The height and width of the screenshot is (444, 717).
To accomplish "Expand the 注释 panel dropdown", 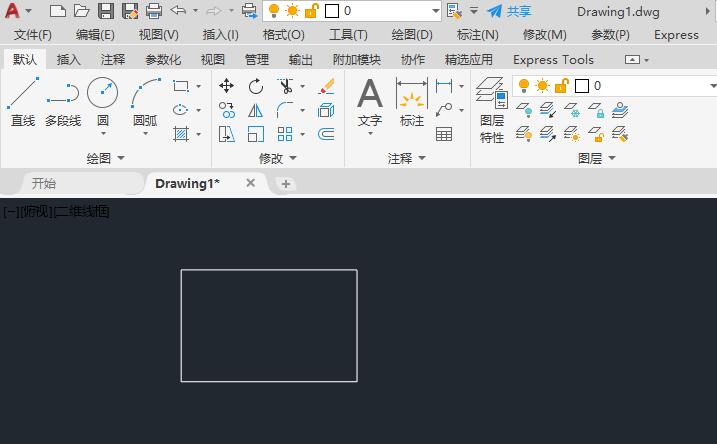I will (x=422, y=158).
